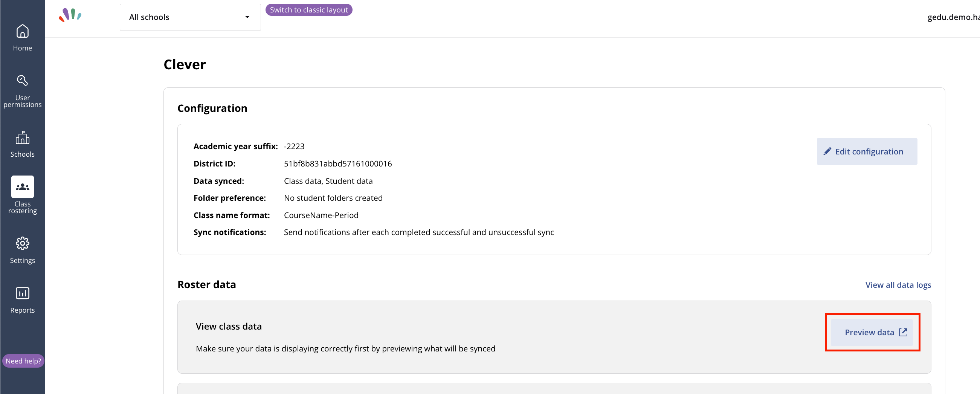Click the Schools label in sidebar
980x394 pixels.
(x=23, y=154)
